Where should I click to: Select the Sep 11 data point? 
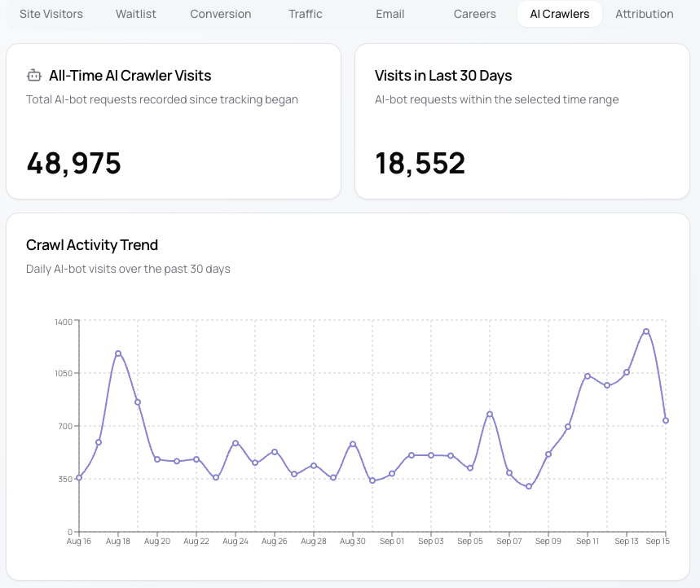pyautogui.click(x=588, y=376)
